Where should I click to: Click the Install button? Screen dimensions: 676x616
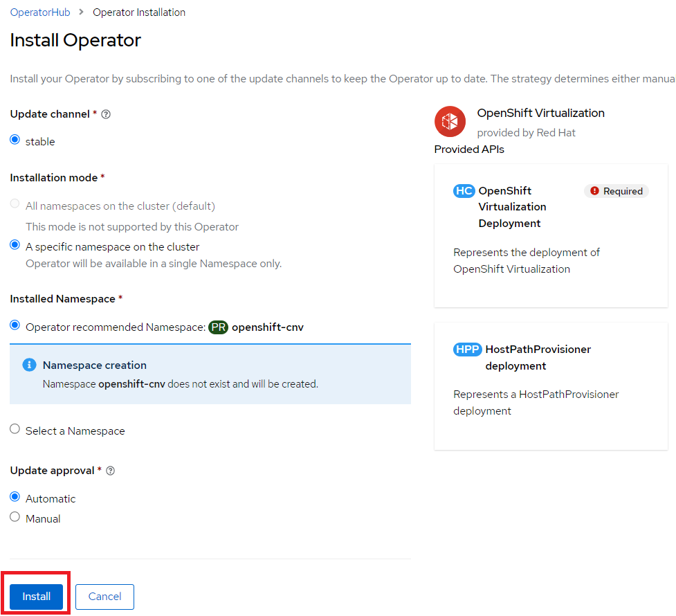[36, 597]
